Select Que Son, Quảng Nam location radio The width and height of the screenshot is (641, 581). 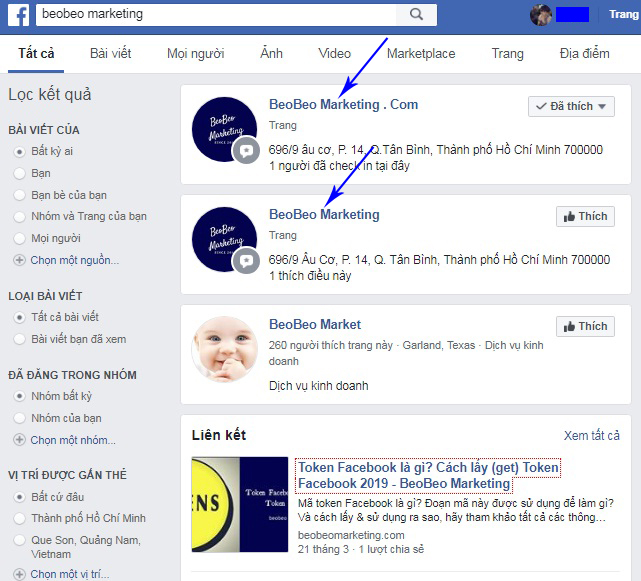tap(19, 540)
